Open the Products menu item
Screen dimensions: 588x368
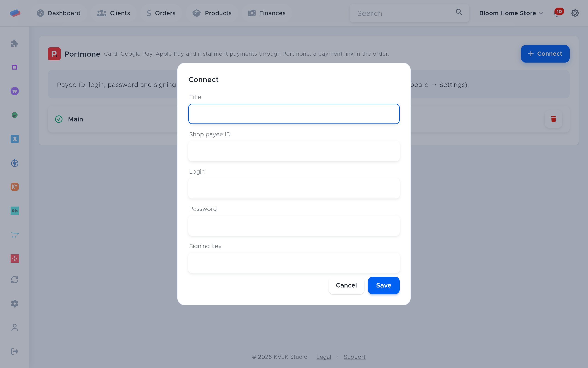pyautogui.click(x=212, y=13)
